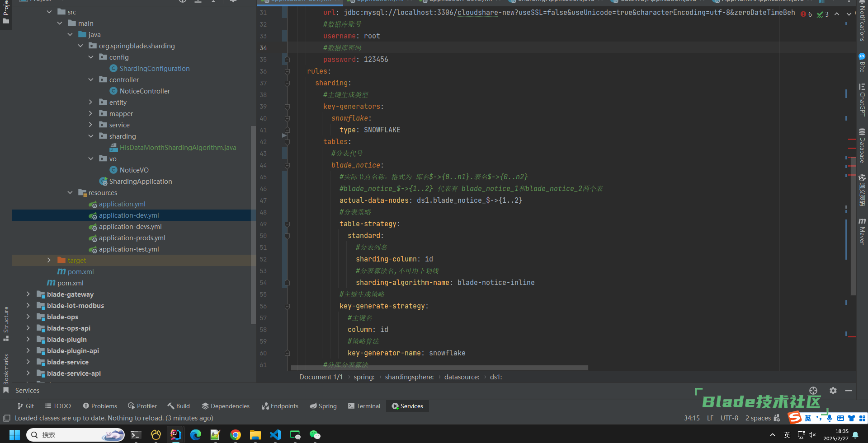Open the Database tool window
868x443 pixels.
click(862, 145)
